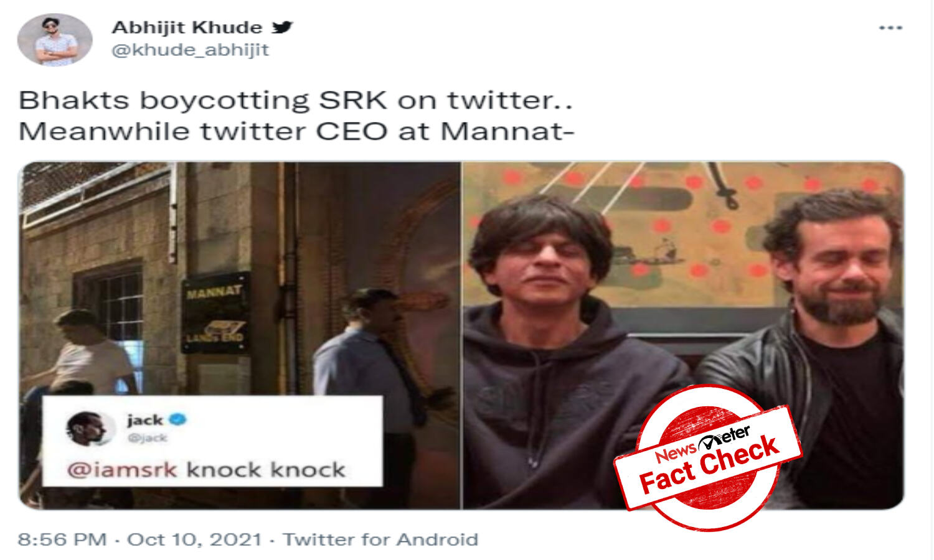Click the MANNAT nameplate sign in photo

(215, 313)
